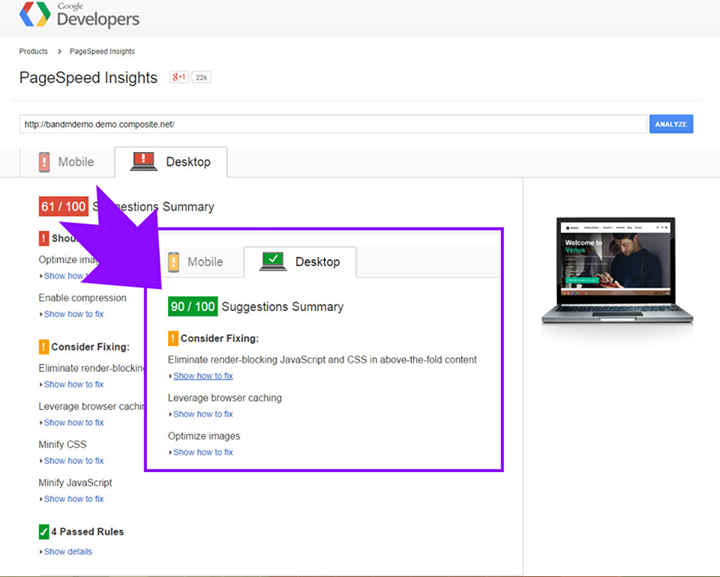Click the URL input field

[332, 124]
